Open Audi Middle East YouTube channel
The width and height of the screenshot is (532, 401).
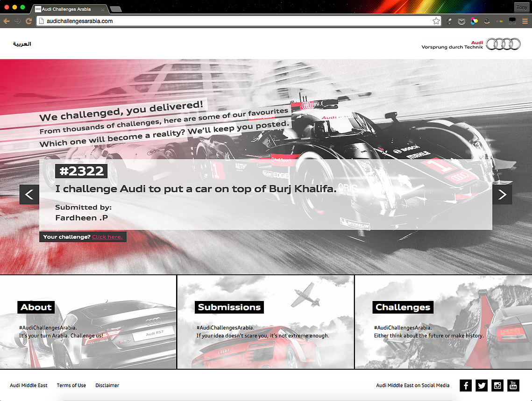pyautogui.click(x=513, y=386)
